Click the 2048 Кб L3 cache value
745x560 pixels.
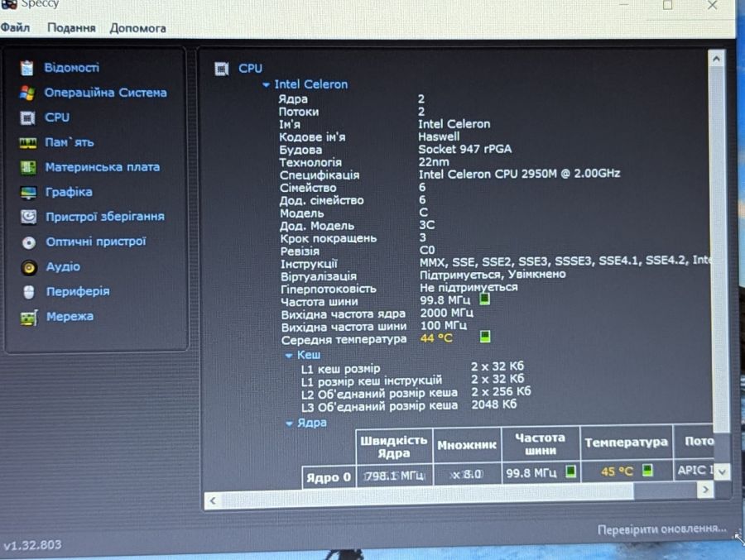(493, 404)
